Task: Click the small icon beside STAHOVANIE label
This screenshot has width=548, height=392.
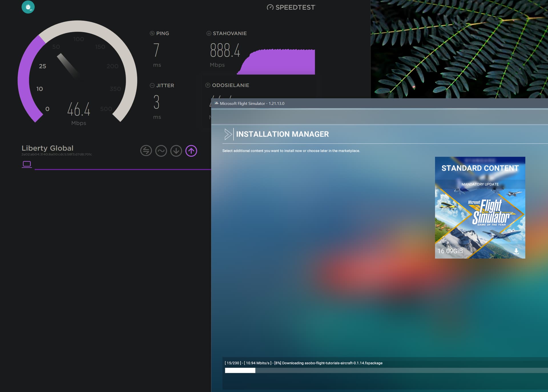Action: 209,33
